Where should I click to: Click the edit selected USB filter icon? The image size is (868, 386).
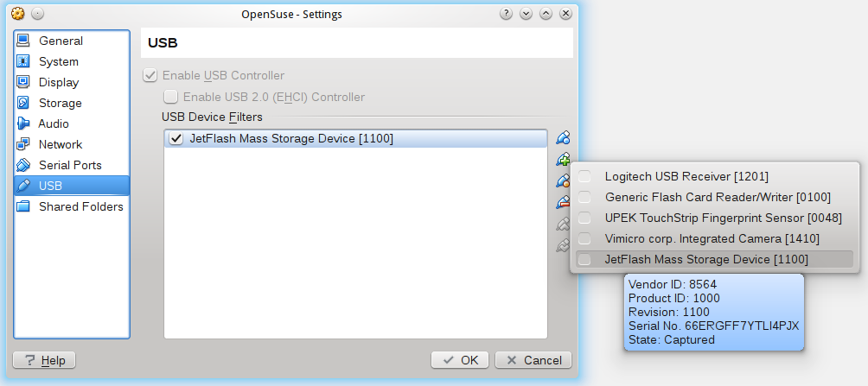(563, 181)
